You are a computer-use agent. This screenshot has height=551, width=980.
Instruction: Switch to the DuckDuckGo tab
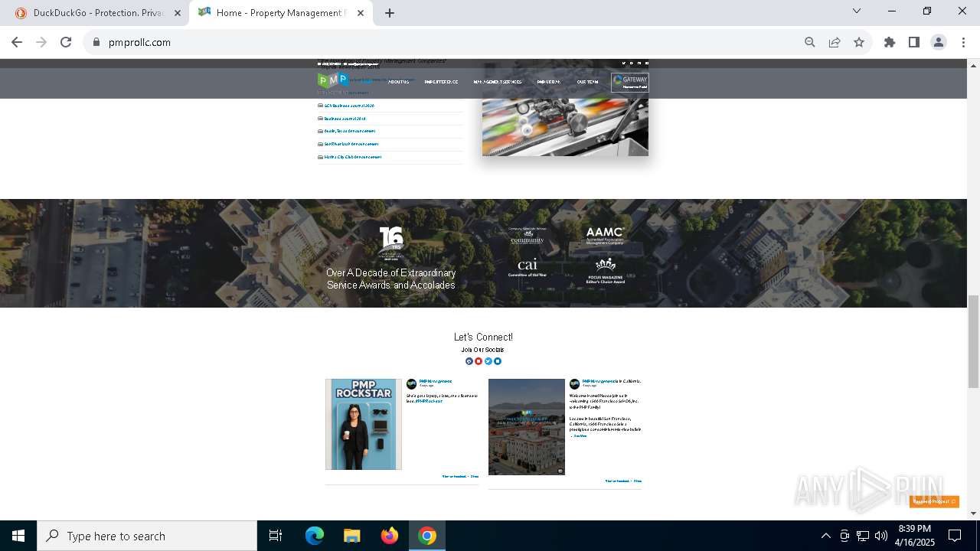coord(96,13)
